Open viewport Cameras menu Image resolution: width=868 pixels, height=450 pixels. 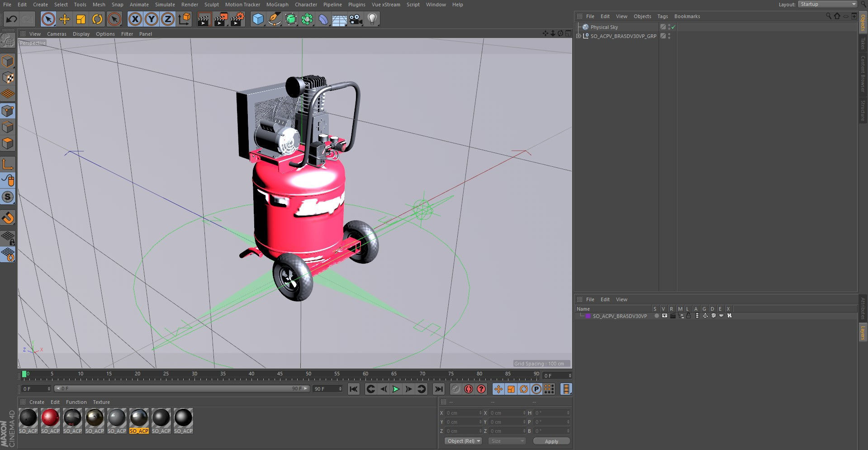click(x=57, y=34)
